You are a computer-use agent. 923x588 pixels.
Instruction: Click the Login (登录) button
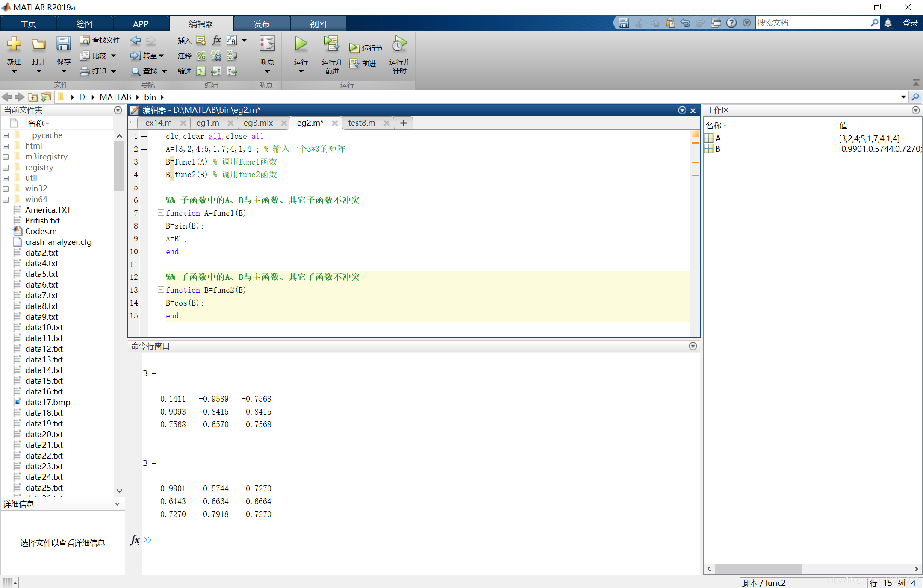click(910, 23)
